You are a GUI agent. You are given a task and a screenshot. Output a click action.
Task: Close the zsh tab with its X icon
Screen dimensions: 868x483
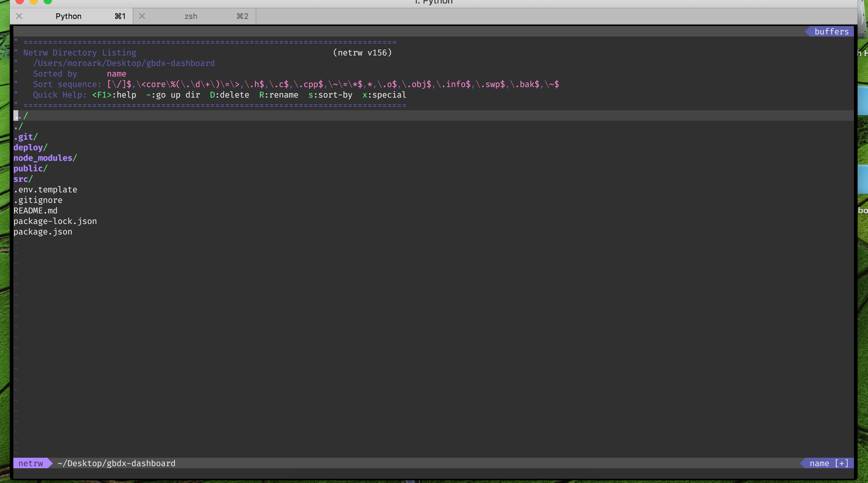[x=142, y=16]
